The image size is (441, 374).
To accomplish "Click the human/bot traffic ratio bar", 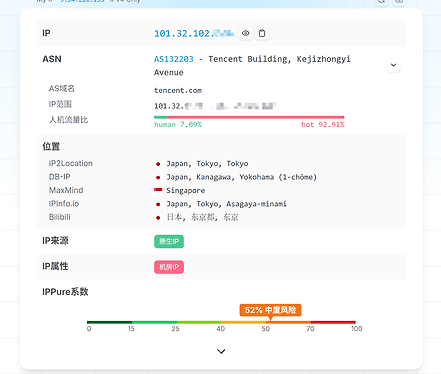I will point(249,117).
